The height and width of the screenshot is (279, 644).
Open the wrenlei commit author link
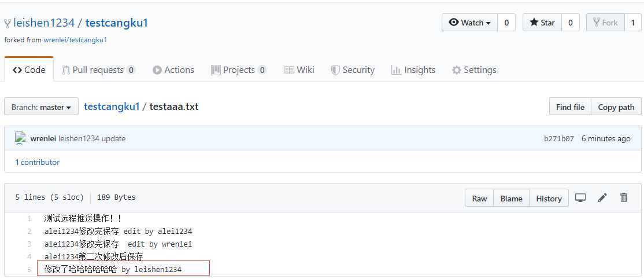click(x=43, y=139)
